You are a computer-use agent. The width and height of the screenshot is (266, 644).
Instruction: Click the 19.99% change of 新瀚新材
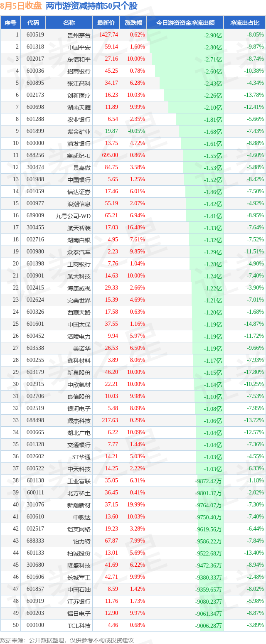coord(136,505)
